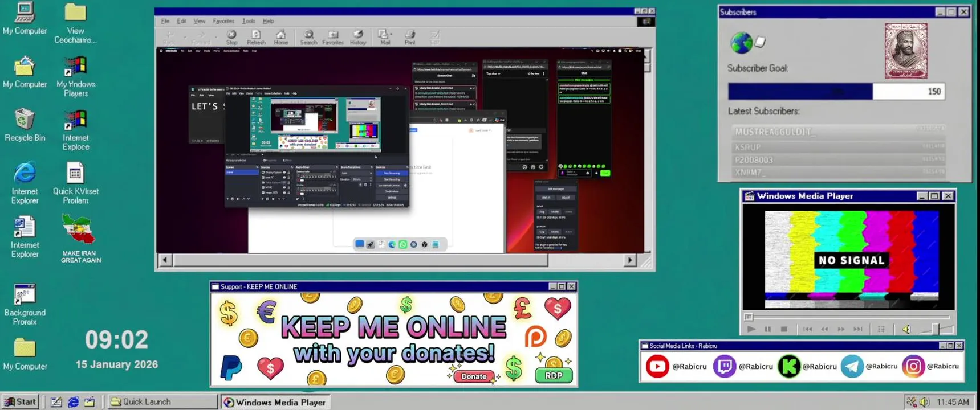Click the NO SIGNAL video thumbnail

point(852,259)
